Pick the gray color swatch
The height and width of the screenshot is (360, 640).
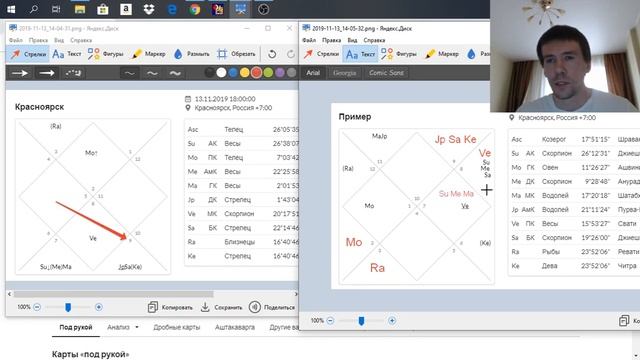[291, 73]
